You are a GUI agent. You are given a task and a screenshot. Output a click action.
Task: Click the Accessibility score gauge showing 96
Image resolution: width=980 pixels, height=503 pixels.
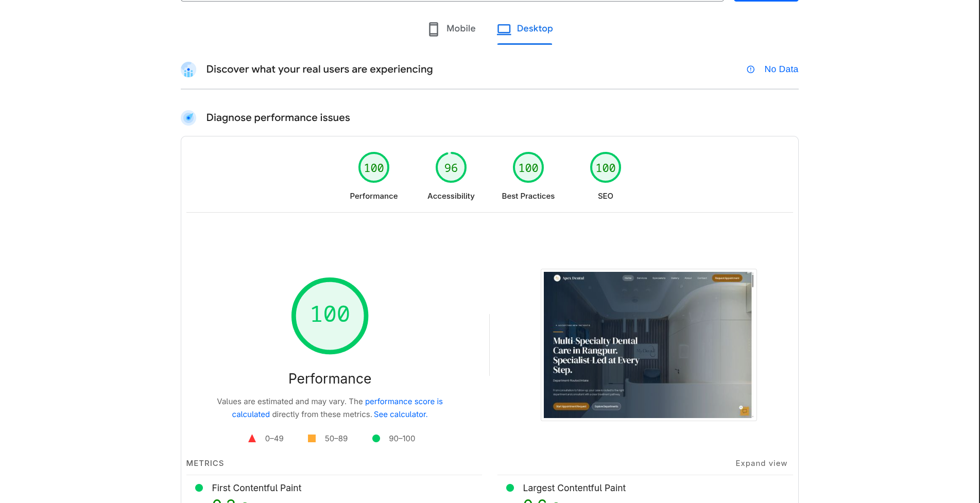(451, 167)
